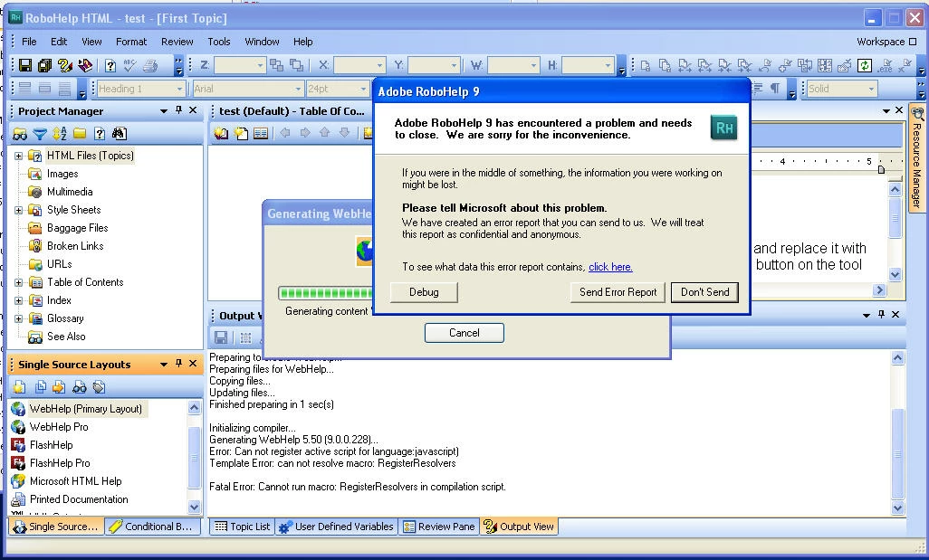This screenshot has height=560, width=929.
Task: Click the first new-book icon in TOC pane toolbar
Action: pos(221,133)
